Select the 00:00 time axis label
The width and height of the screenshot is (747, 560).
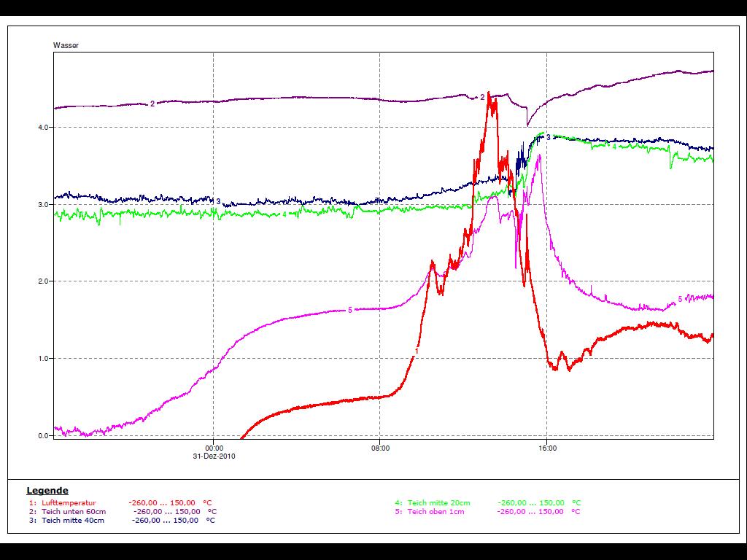[214, 448]
